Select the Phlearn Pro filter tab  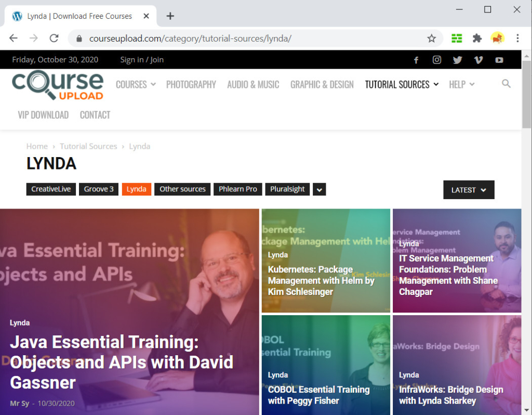[x=238, y=189]
